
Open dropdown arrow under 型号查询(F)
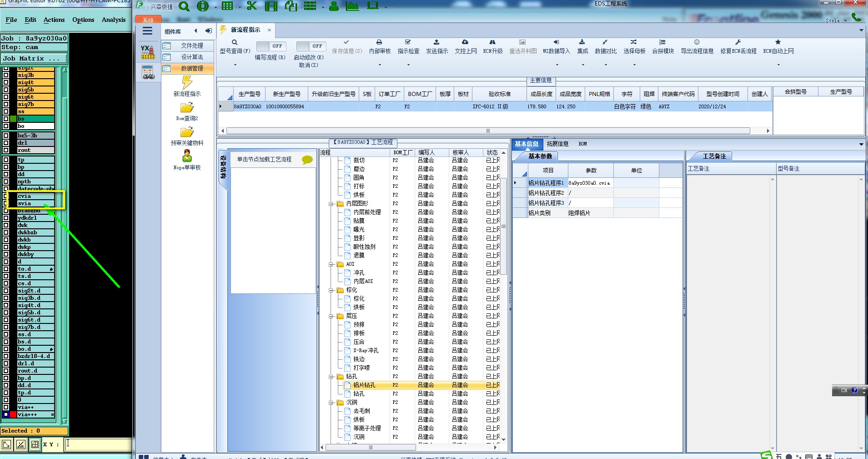coord(235,65)
